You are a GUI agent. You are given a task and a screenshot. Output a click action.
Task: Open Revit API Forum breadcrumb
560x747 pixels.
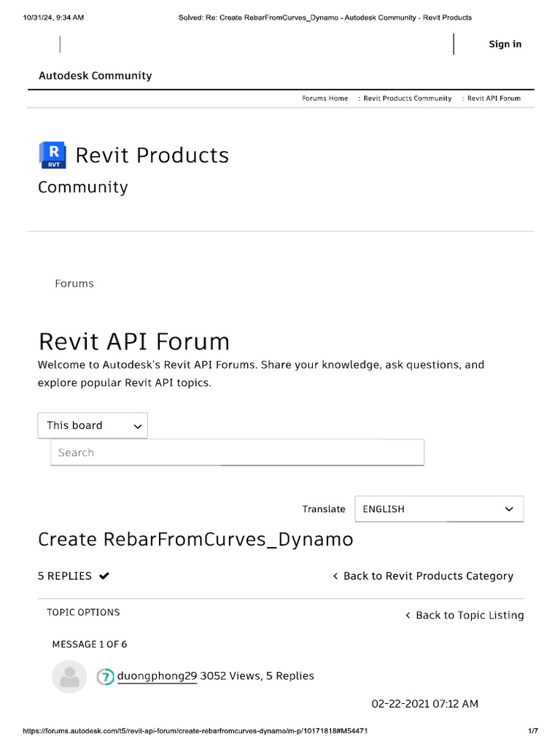[x=494, y=98]
